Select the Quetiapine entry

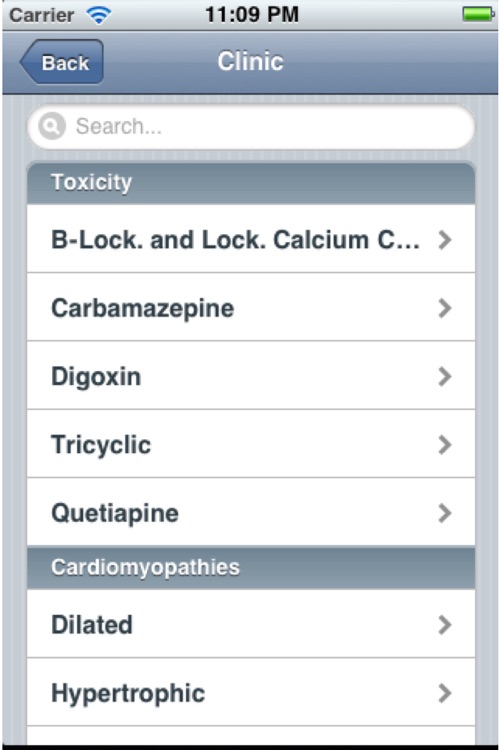click(251, 512)
